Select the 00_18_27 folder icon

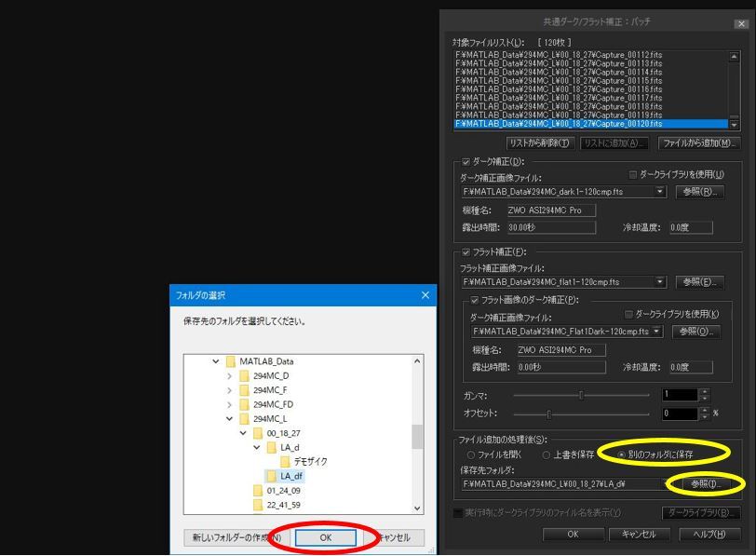click(258, 433)
